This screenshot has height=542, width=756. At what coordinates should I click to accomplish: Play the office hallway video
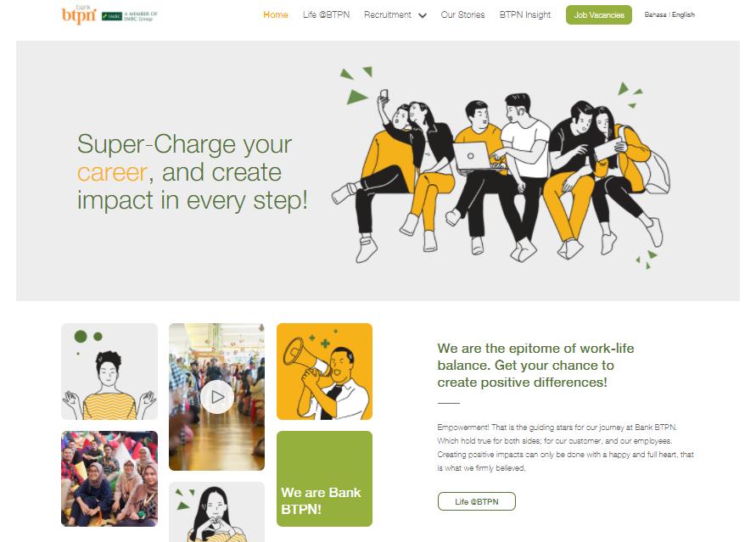click(217, 397)
